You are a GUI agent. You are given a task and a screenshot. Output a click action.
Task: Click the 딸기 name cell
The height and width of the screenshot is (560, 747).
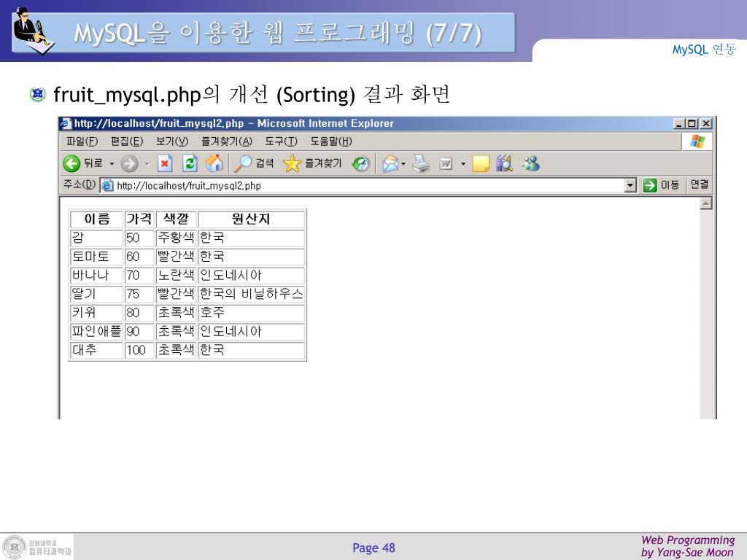(97, 294)
